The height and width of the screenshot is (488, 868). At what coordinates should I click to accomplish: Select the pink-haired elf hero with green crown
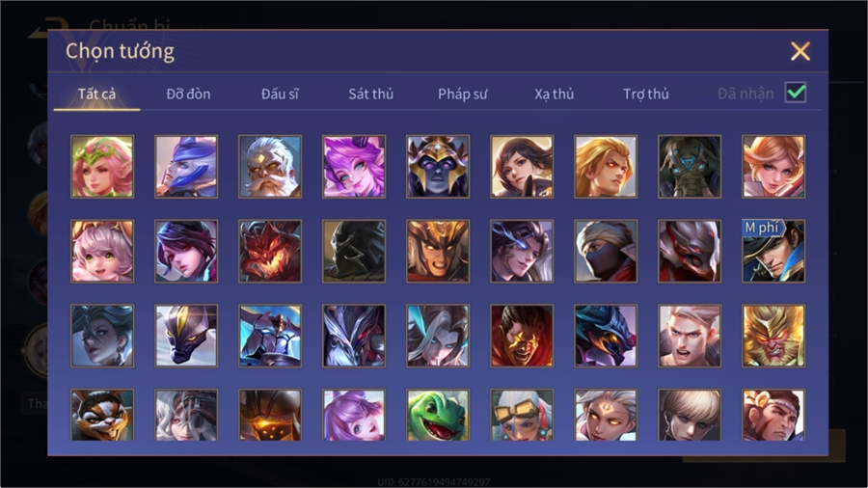[x=102, y=167]
